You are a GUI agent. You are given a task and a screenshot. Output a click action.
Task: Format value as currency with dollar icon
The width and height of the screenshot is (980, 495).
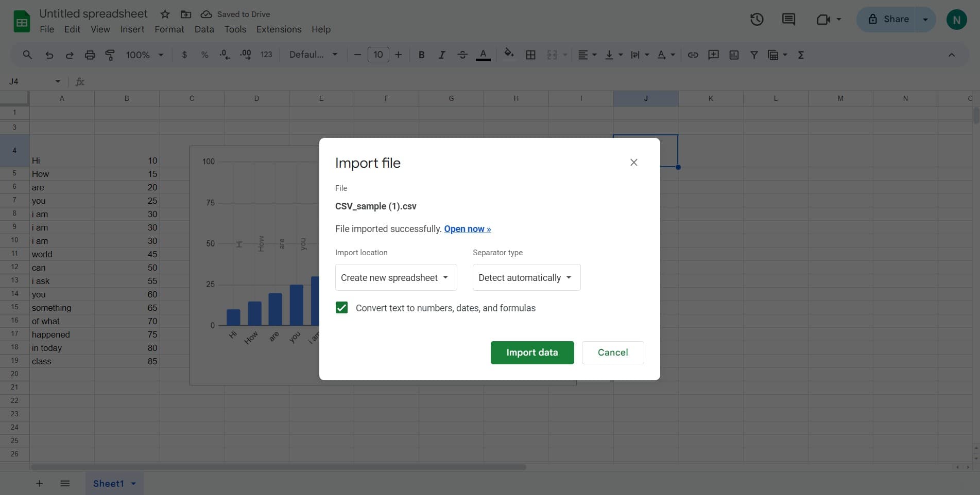(184, 55)
